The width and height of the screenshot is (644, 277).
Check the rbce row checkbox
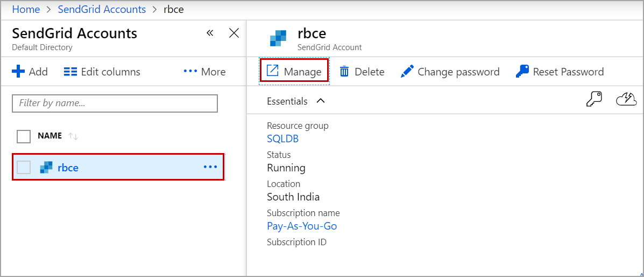[x=24, y=168]
